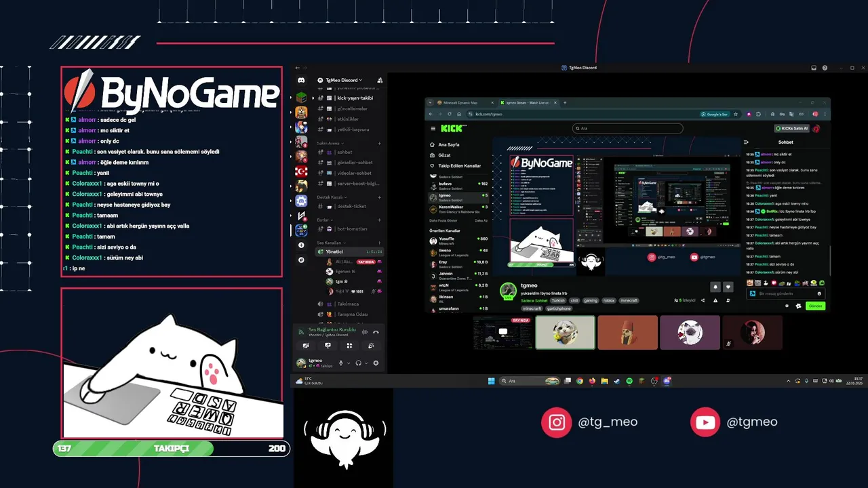Click Gönder button in streamed Kick chat
Image resolution: width=868 pixels, height=488 pixels.
coord(815,306)
